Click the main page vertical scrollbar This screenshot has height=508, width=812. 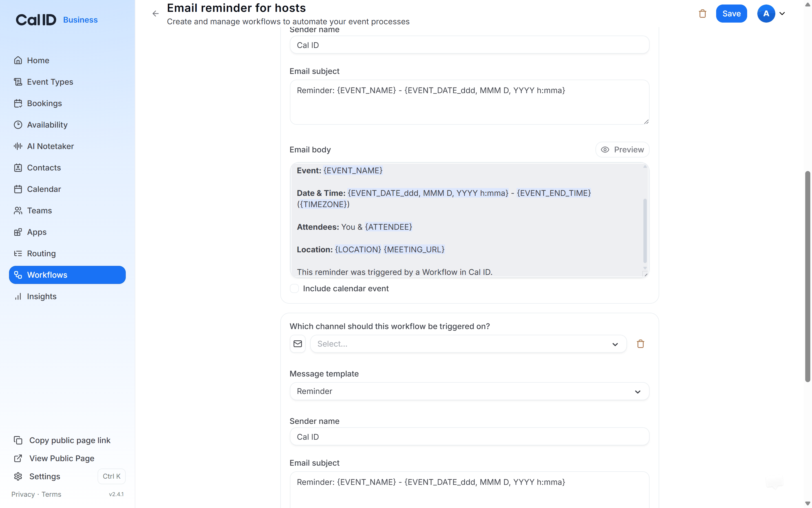coord(807,276)
